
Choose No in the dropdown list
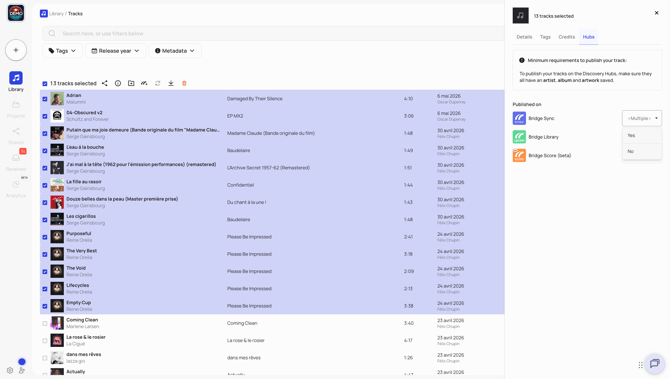point(642,151)
